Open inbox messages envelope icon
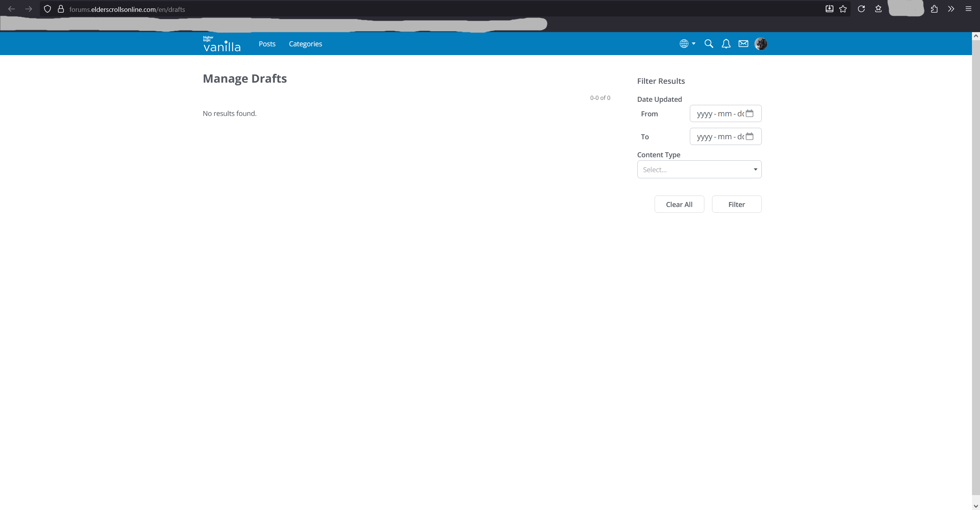Viewport: 980px width, 510px height. coord(743,44)
